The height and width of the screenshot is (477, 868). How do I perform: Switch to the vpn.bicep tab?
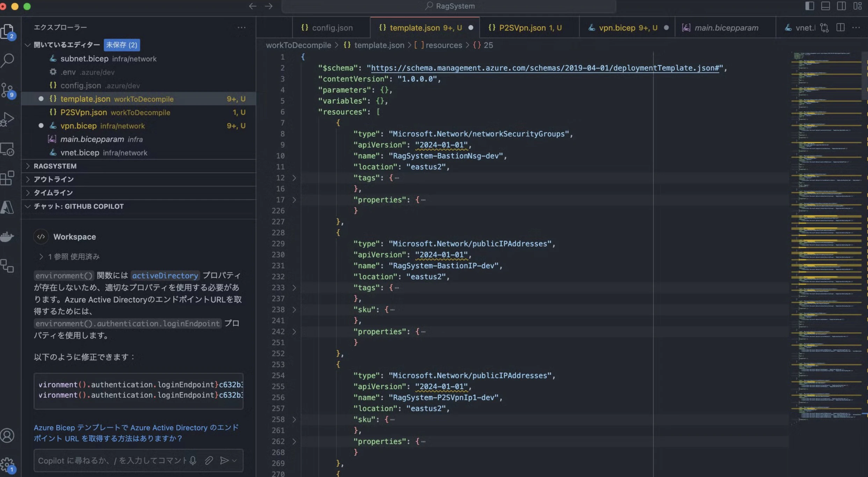coord(617,28)
